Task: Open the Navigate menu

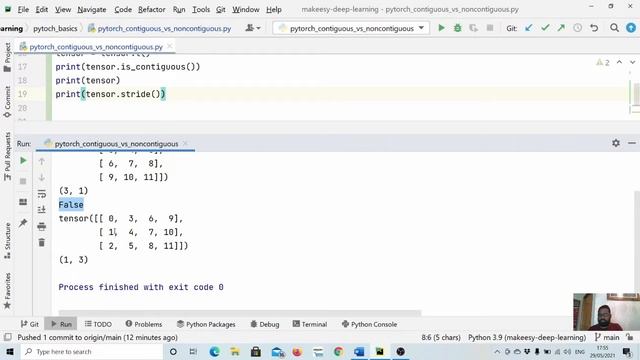Action: pyautogui.click(x=92, y=9)
